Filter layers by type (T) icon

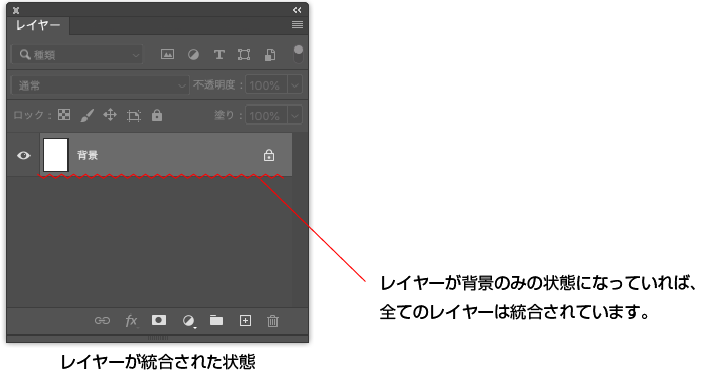coord(219,55)
